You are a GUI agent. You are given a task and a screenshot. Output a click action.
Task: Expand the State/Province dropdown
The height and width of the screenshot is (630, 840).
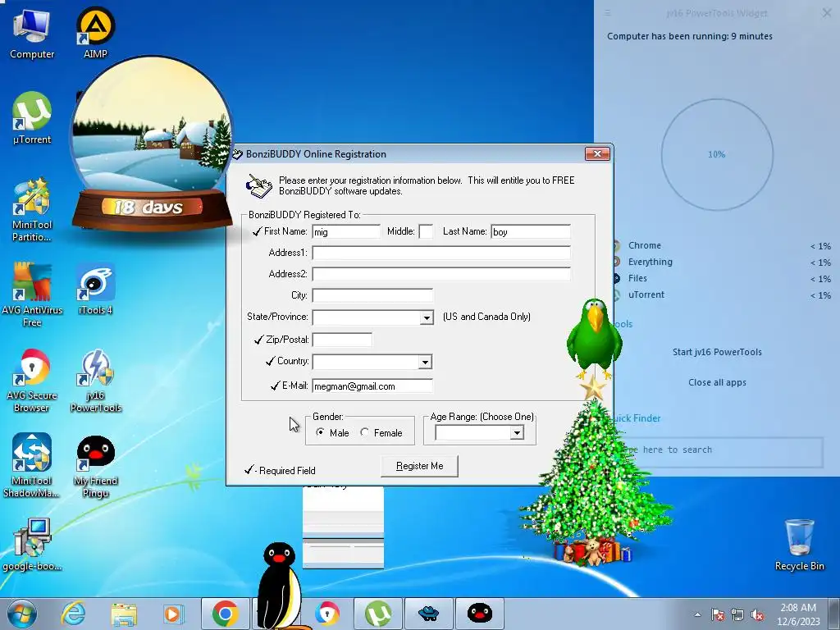click(427, 317)
